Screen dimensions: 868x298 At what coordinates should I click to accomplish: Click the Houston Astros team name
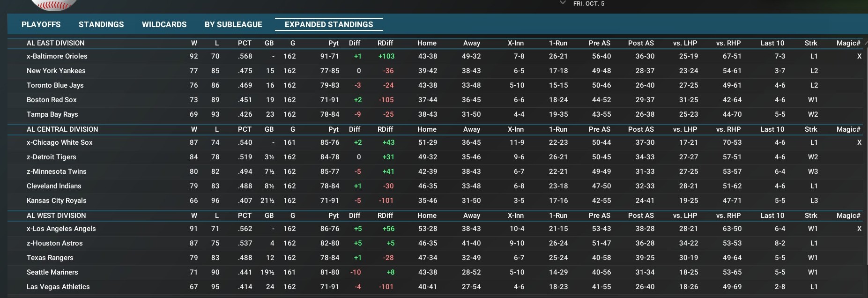point(54,243)
